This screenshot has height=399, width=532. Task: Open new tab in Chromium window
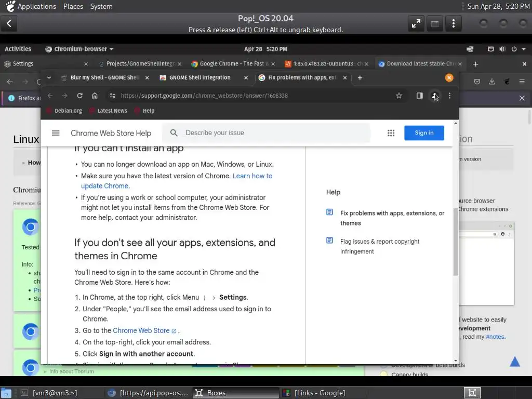pos(360,78)
